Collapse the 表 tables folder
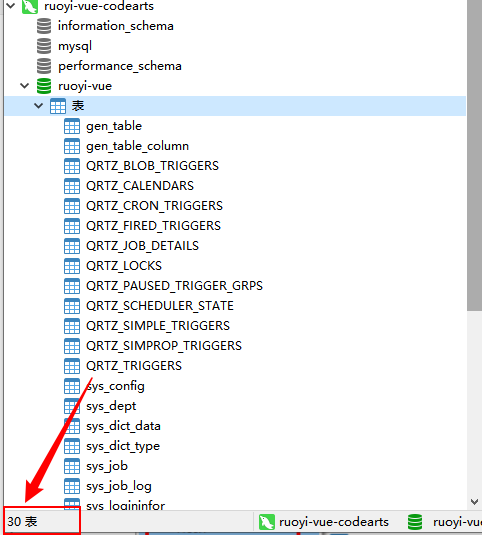482x535 pixels. pos(39,106)
